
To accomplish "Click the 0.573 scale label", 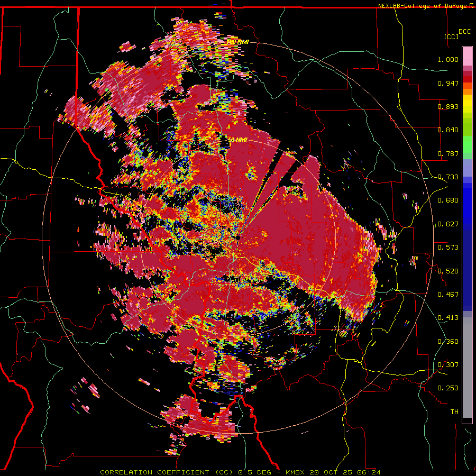I will (x=448, y=248).
